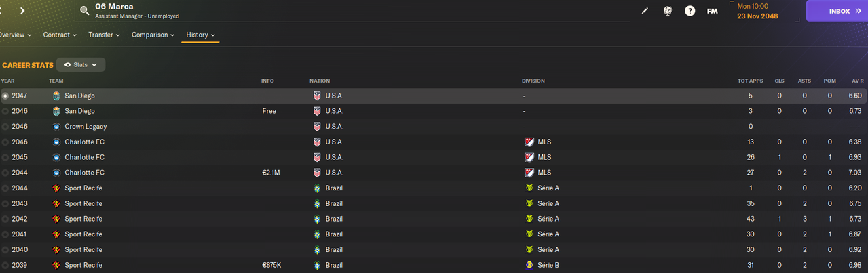Screen dimensions: 868x273
Task: Click the search magnifier icon
Action: click(x=85, y=11)
